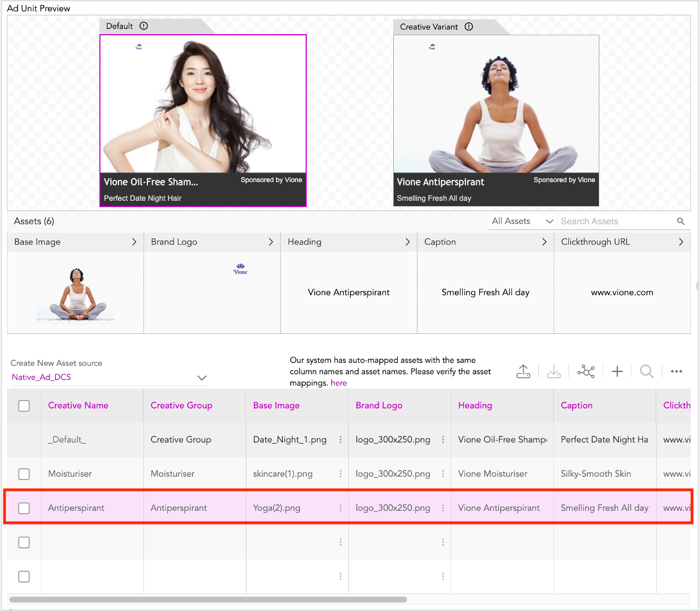Tick the checkbox of the first empty row
This screenshot has width=700, height=611.
(x=24, y=542)
